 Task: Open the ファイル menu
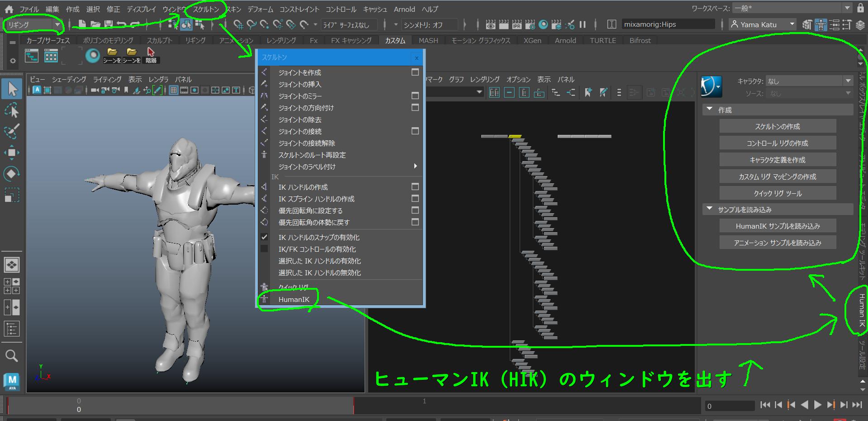[x=29, y=9]
